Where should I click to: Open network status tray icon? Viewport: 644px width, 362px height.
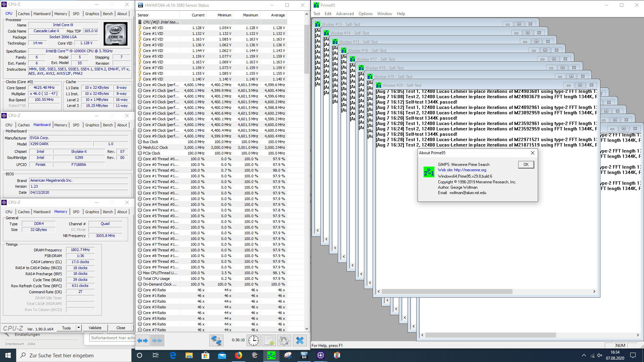pyautogui.click(x=592, y=355)
